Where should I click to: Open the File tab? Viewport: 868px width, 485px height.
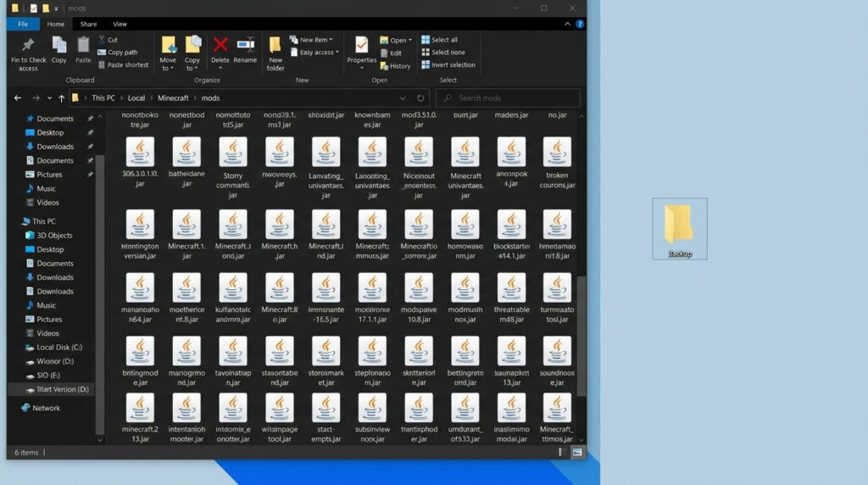click(x=23, y=24)
